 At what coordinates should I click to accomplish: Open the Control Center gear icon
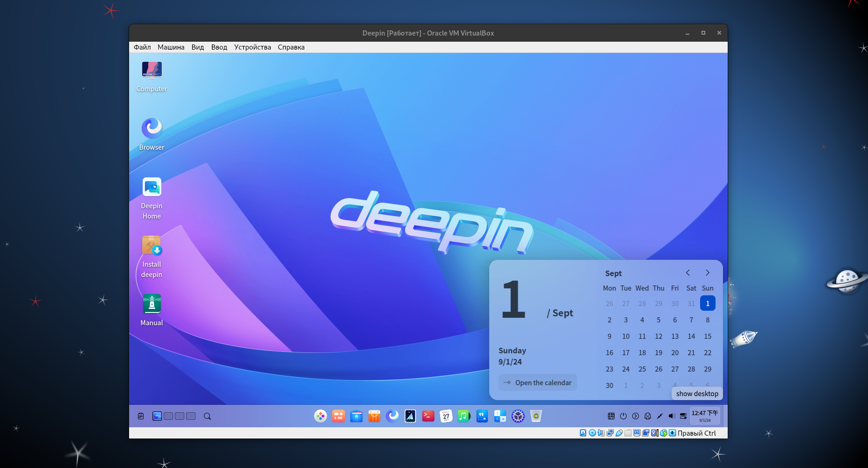point(518,416)
